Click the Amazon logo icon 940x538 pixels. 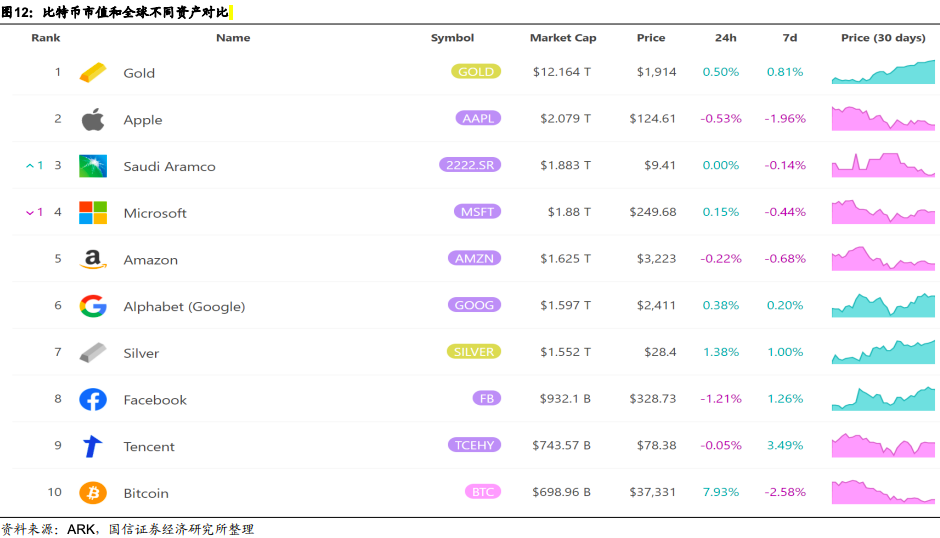pyautogui.click(x=93, y=259)
